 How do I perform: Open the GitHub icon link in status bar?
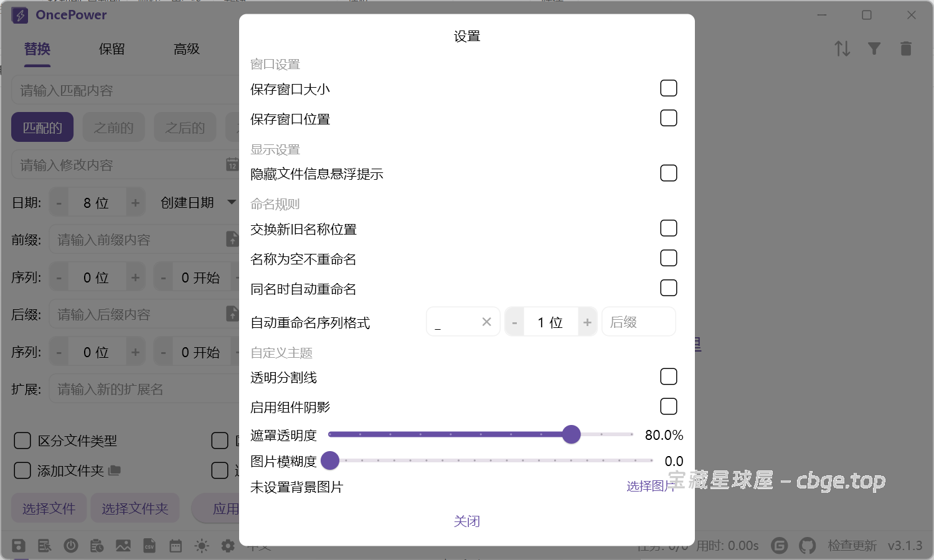coord(808,546)
